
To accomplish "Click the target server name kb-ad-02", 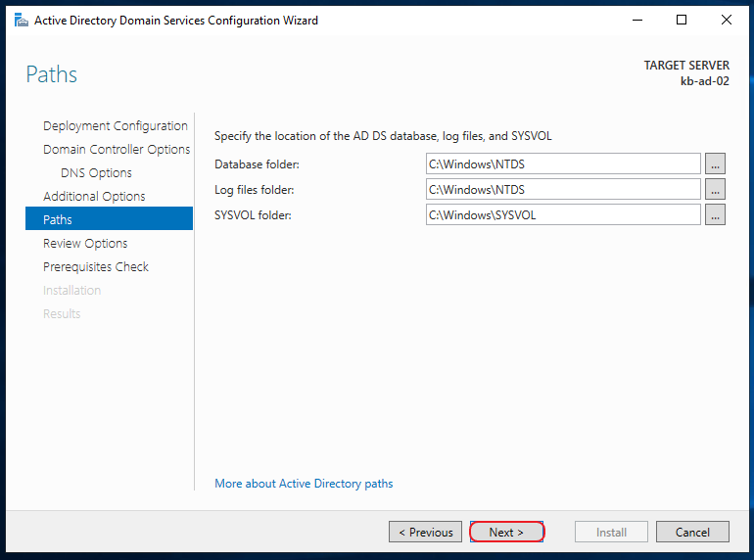I will (704, 81).
